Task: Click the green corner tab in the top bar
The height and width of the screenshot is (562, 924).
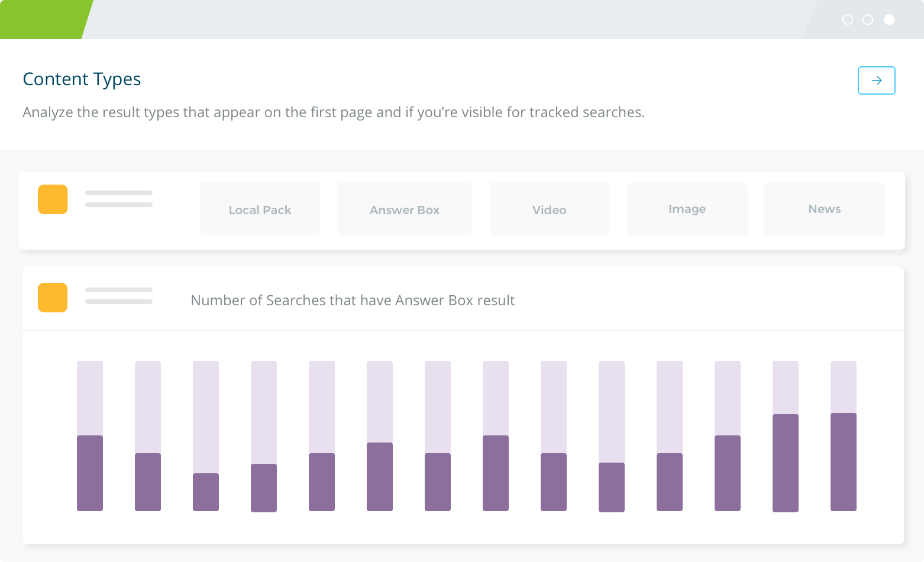Action: click(43, 20)
